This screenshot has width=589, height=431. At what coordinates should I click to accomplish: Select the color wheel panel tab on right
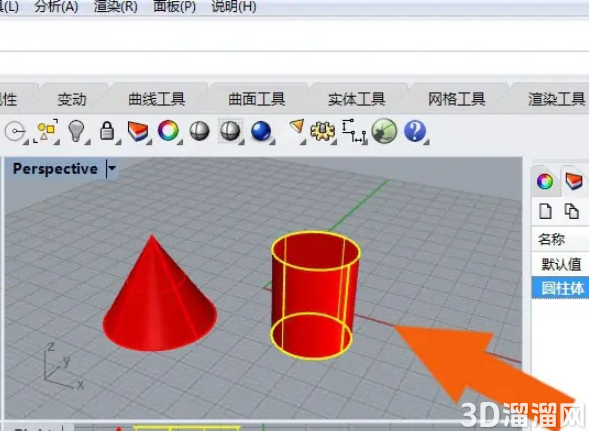(545, 182)
